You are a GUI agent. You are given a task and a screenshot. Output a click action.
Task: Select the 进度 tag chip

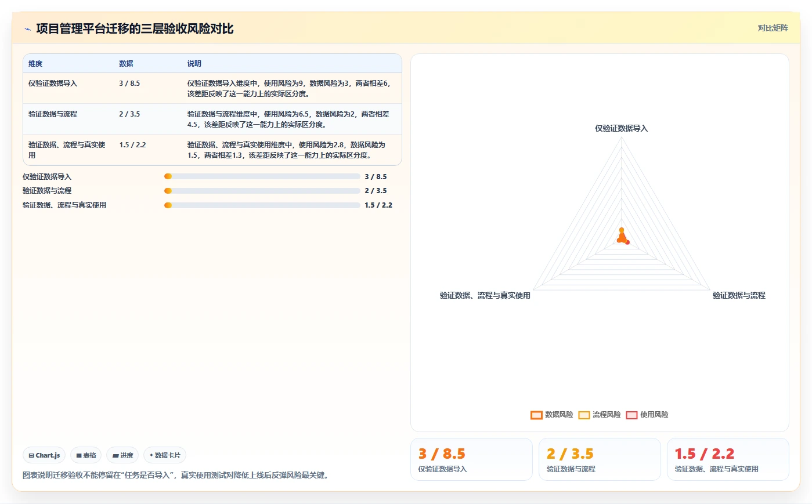(x=122, y=455)
